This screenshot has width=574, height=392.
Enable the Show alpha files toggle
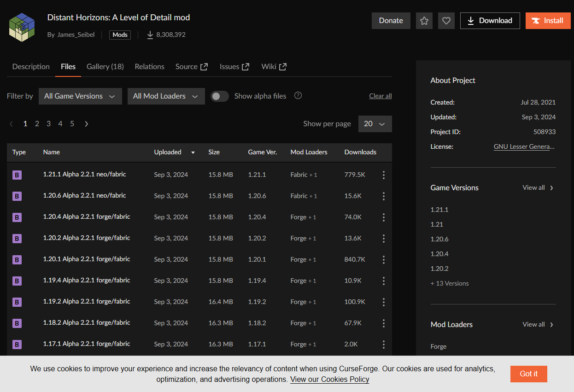pyautogui.click(x=220, y=96)
